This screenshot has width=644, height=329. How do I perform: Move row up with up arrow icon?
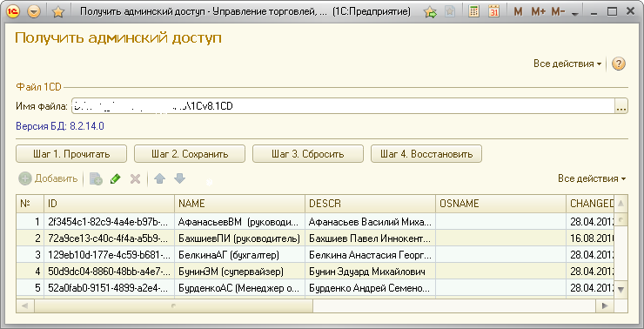tap(159, 178)
